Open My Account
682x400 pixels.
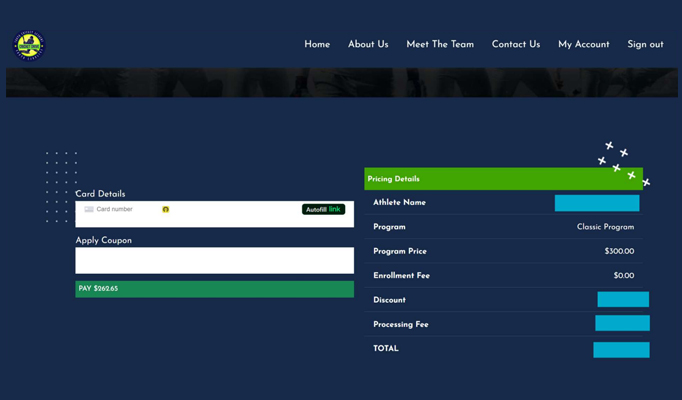point(584,44)
